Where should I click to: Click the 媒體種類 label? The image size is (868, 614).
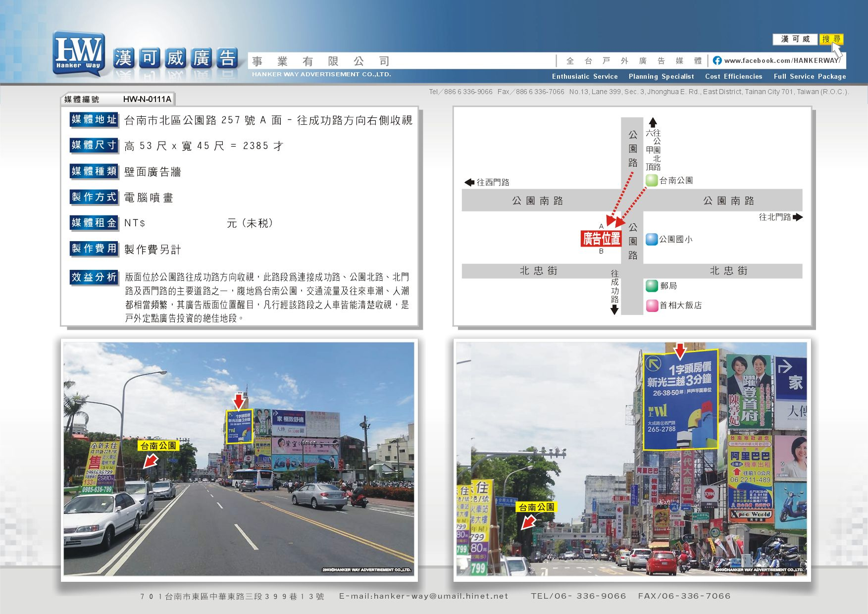[x=94, y=171]
